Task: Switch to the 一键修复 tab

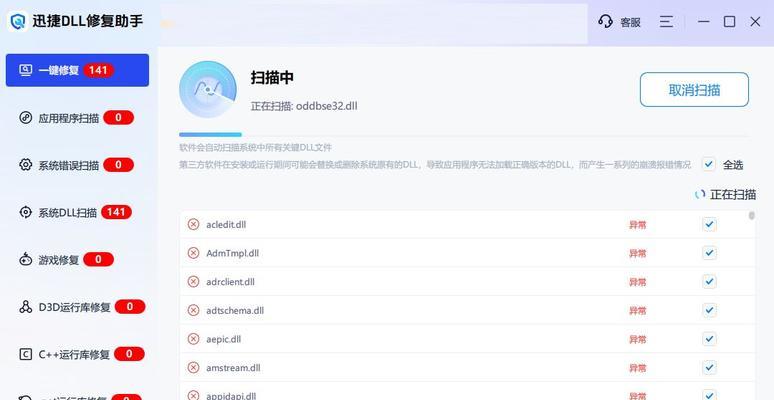Action: tap(77, 70)
